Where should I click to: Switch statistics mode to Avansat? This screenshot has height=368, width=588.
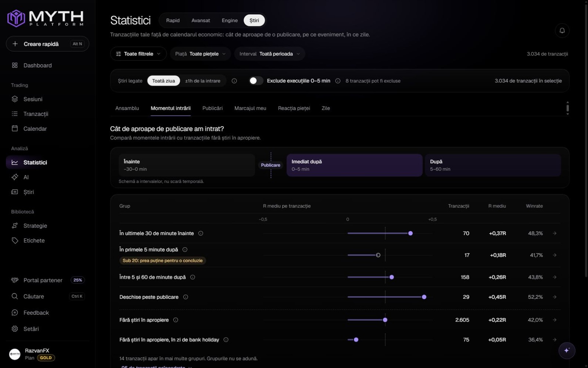coord(201,21)
